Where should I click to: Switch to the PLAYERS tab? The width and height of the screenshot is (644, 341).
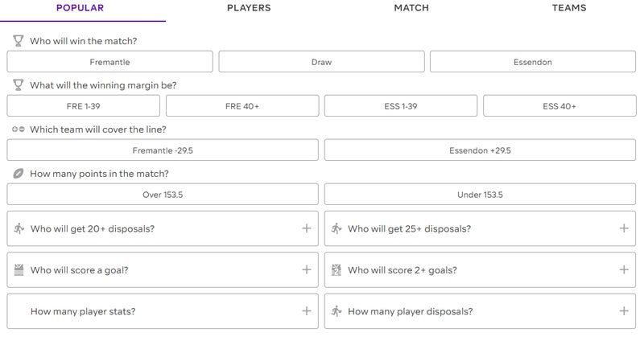(x=249, y=8)
